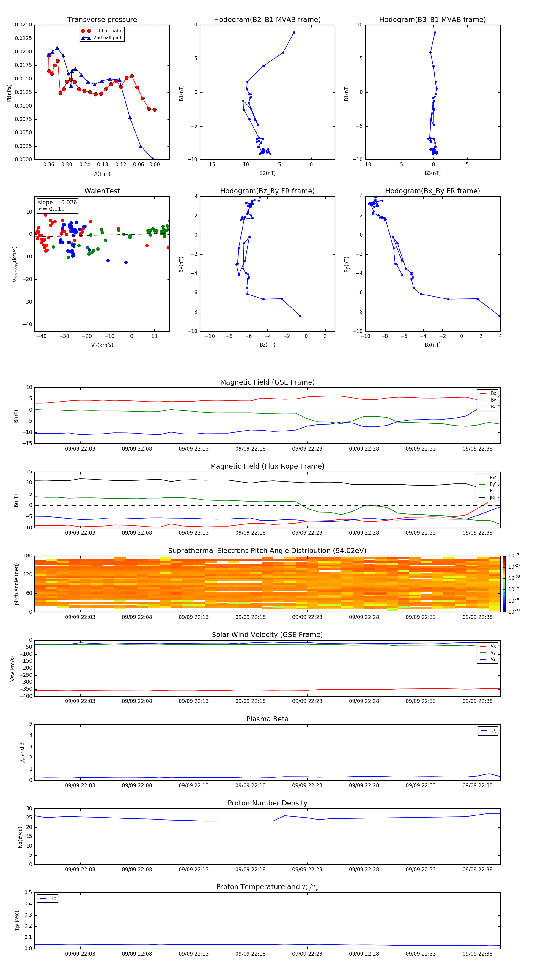Click '0.0250' tick on pressure axis
This screenshot has width=535, height=980.
(23, 25)
